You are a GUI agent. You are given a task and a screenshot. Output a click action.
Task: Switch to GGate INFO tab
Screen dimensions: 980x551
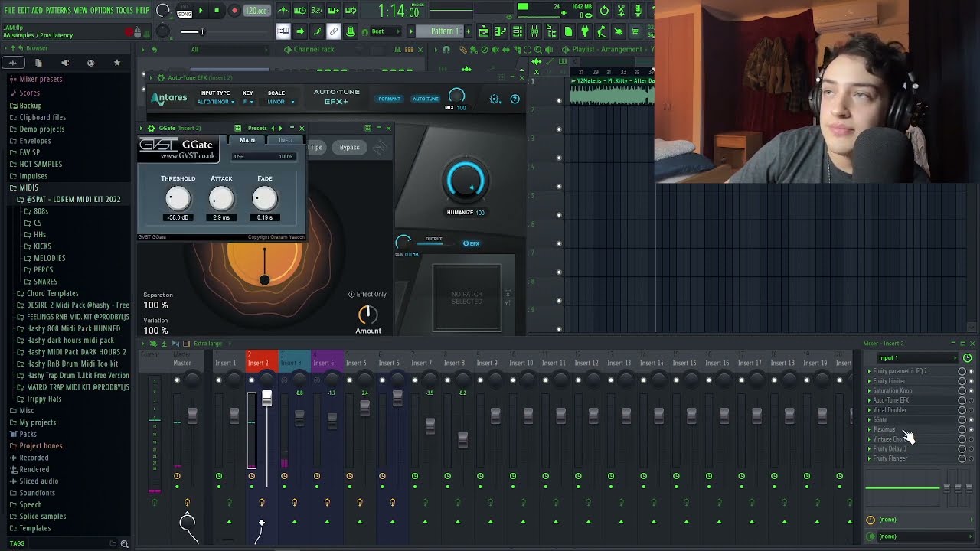[x=286, y=140]
